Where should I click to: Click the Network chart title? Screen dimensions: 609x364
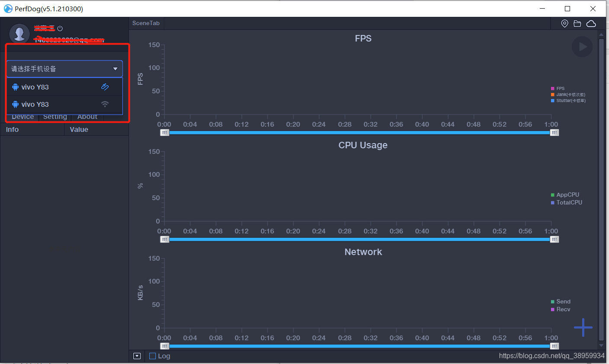tap(363, 252)
